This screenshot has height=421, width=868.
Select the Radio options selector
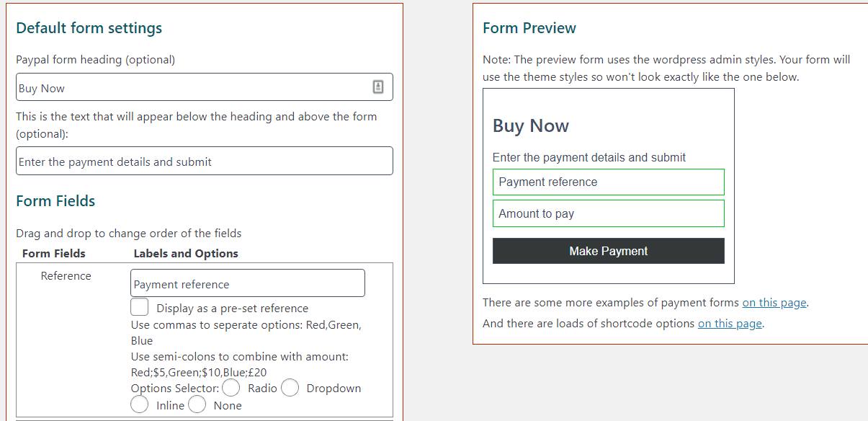pos(231,388)
